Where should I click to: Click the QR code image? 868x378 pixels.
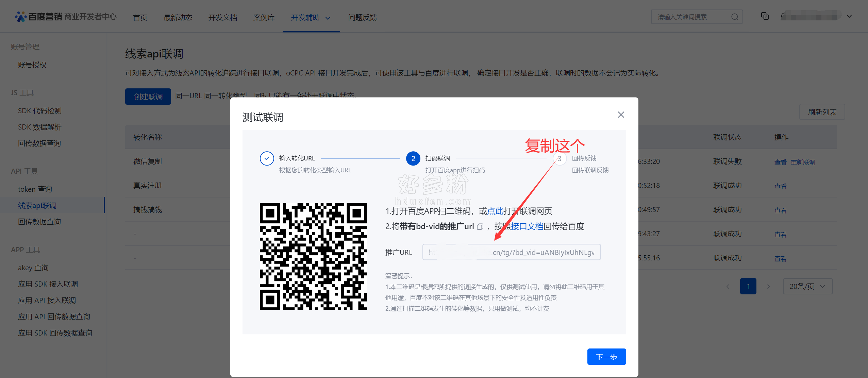click(313, 256)
